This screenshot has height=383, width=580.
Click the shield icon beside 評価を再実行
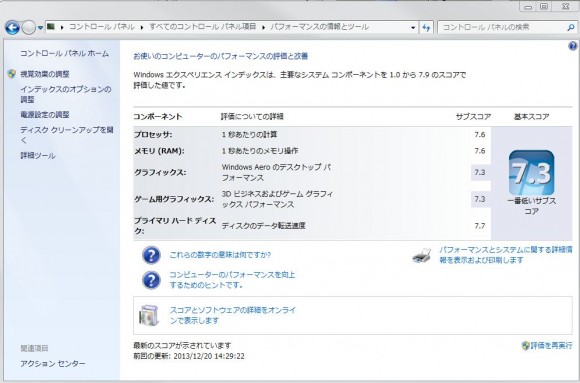526,346
